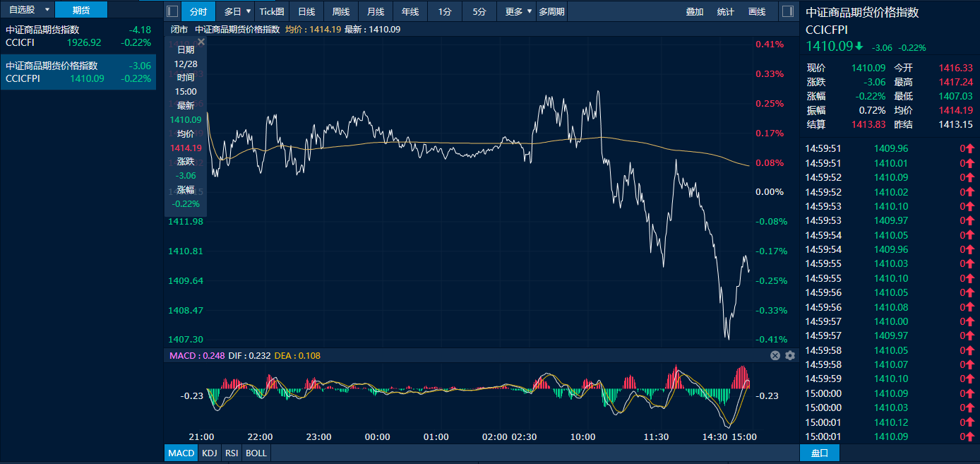Screen dimensions: 980x464
Task: Switch to 周线 weekly chart
Action: [x=341, y=11]
